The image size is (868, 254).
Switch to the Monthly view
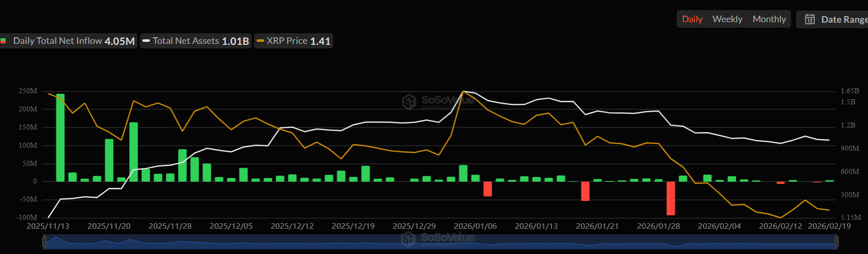[769, 19]
